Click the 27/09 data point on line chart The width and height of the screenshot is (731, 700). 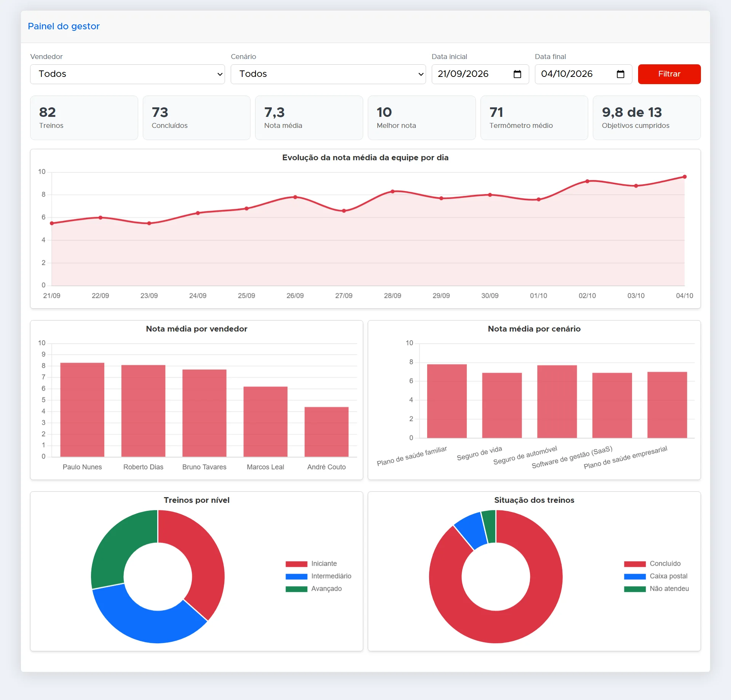pyautogui.click(x=344, y=211)
